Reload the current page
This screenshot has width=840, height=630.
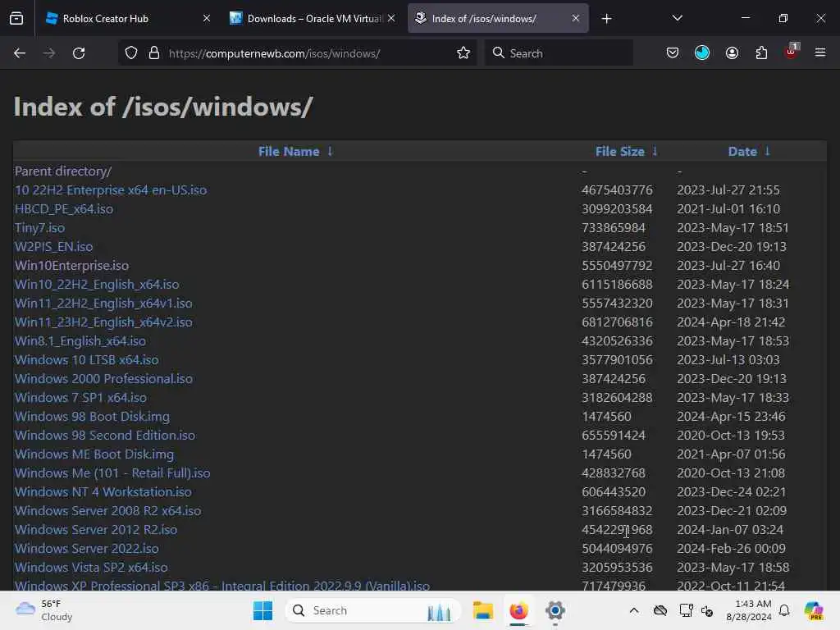pyautogui.click(x=79, y=53)
